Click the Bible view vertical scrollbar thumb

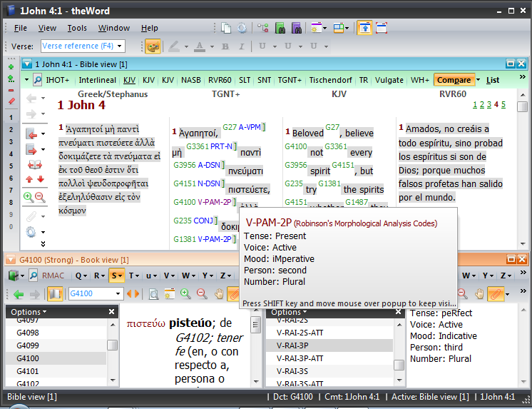[523, 106]
